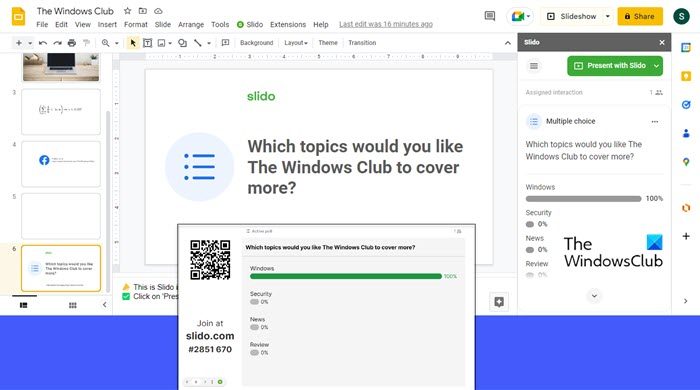Open Google Maps in side panel
The width and height of the screenshot is (700, 390).
click(x=686, y=162)
